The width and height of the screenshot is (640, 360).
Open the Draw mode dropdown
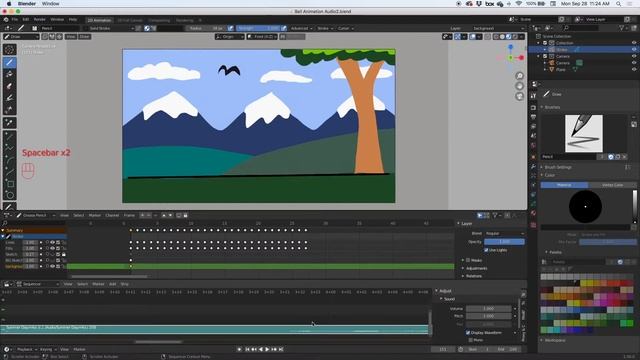click(x=21, y=37)
